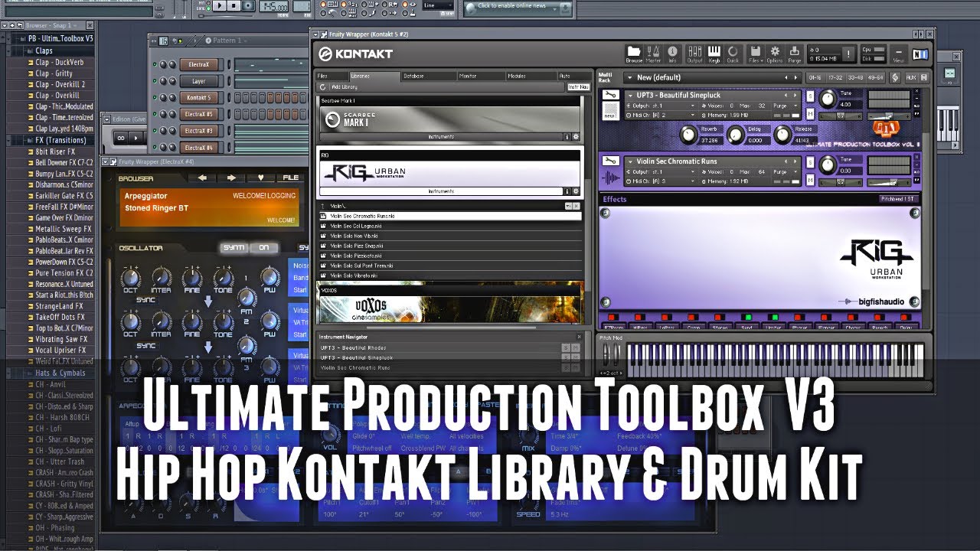Select the 17-32 rack page tab
Screen dimensions: 980x551
836,77
